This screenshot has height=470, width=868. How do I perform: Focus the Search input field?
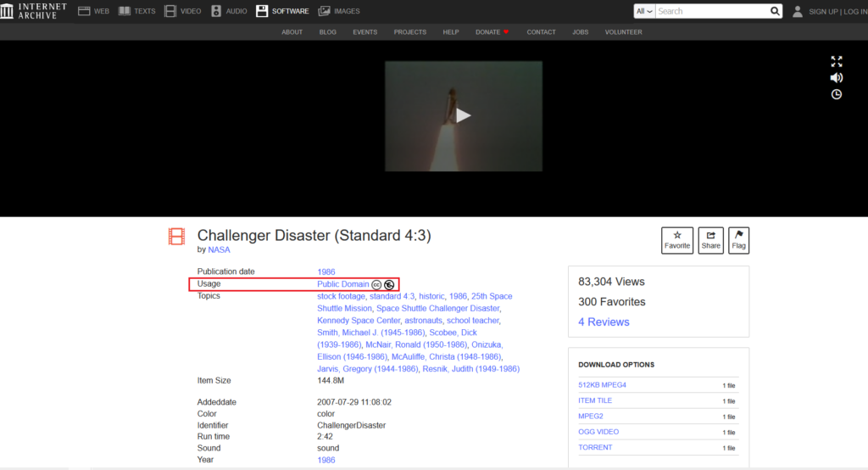pos(712,11)
